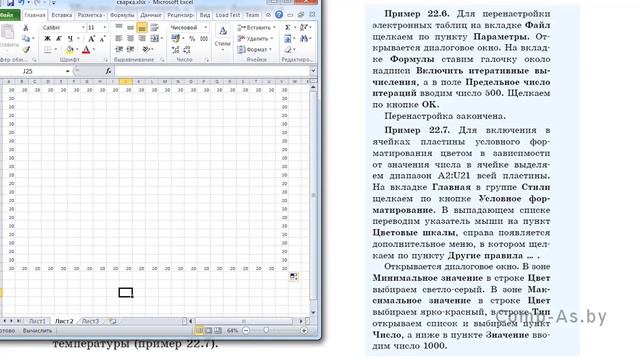This screenshot has height=360, width=640.
Task: Switch to the Формулы ribbon tab
Action: (x=122, y=15)
